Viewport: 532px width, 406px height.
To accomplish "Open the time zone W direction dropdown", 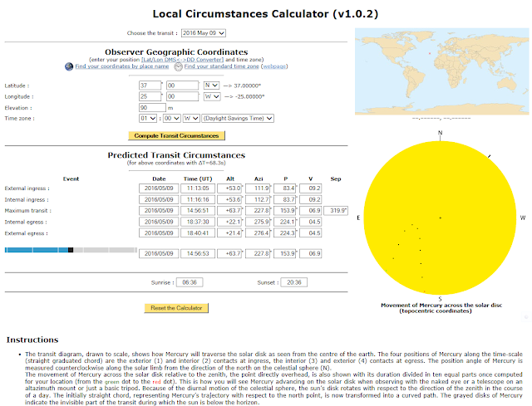I will point(191,118).
